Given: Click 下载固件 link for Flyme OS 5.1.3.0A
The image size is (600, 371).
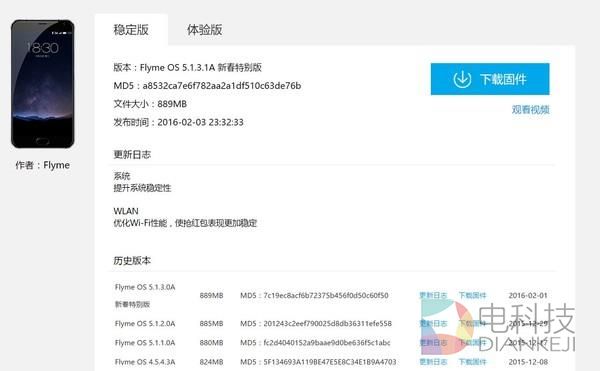Looking at the screenshot, I should point(473,295).
